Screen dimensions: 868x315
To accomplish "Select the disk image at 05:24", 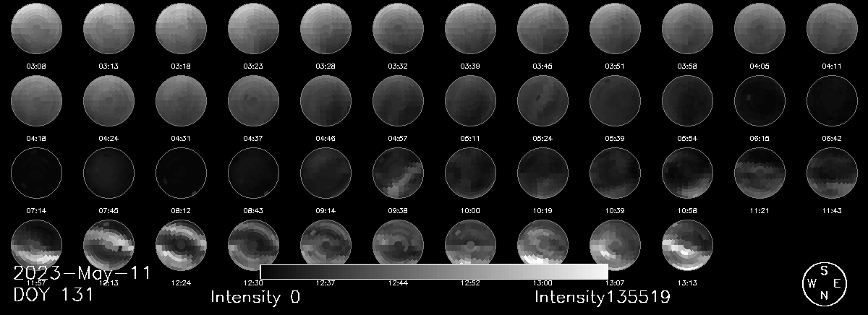I will 542,101.
